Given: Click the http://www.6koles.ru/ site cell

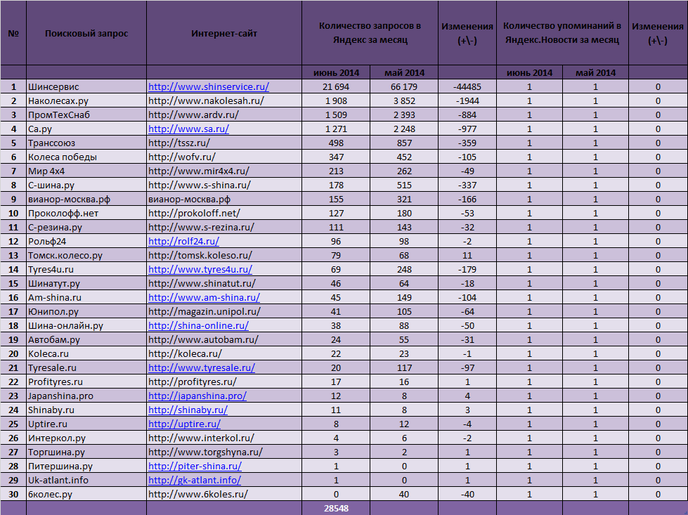Looking at the screenshot, I should point(224,494).
